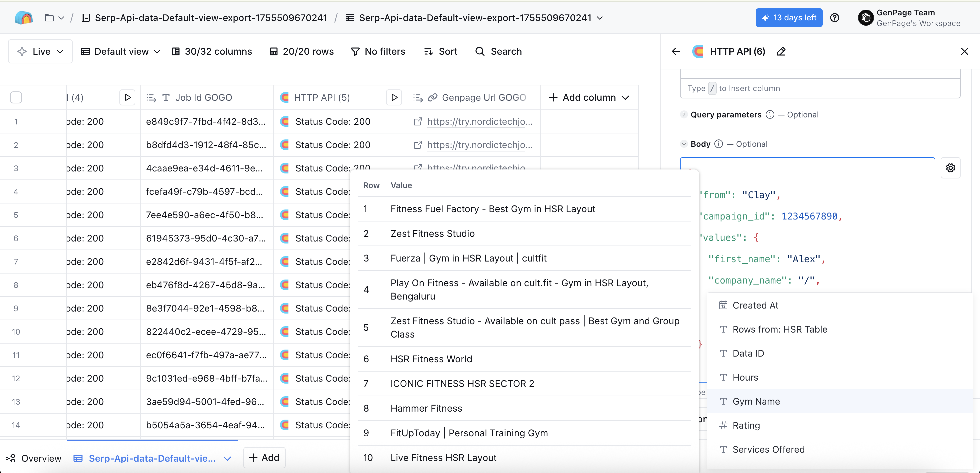Viewport: 980px width, 473px height.
Task: Collapse the Body section
Action: 684,143
